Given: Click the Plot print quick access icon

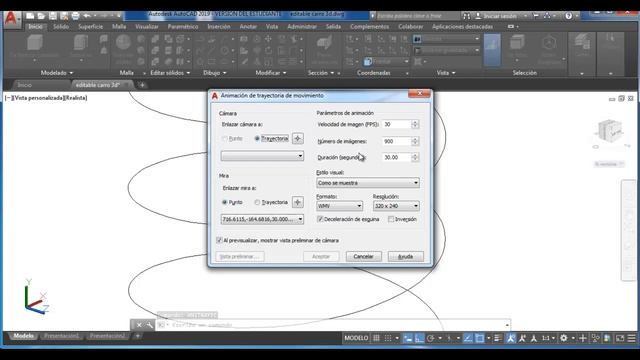Looking at the screenshot, I should click(76, 16).
